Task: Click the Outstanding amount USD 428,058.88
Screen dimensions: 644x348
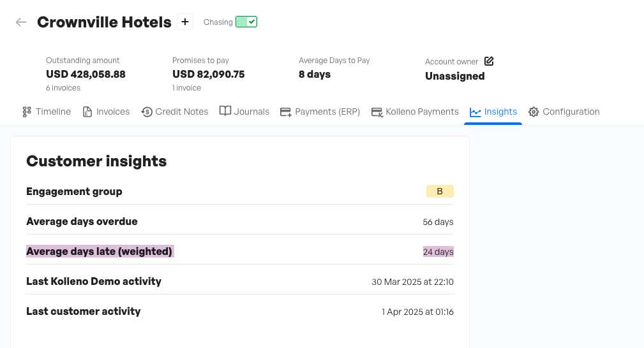Action: click(x=86, y=74)
